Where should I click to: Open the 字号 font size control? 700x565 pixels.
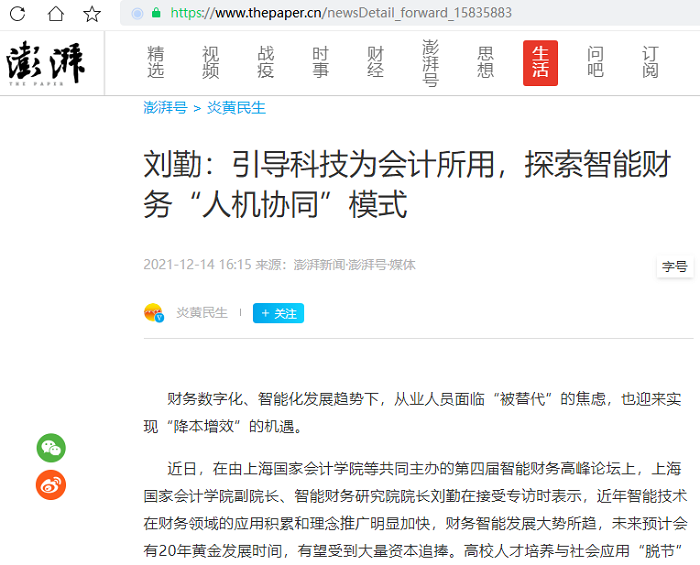(674, 266)
